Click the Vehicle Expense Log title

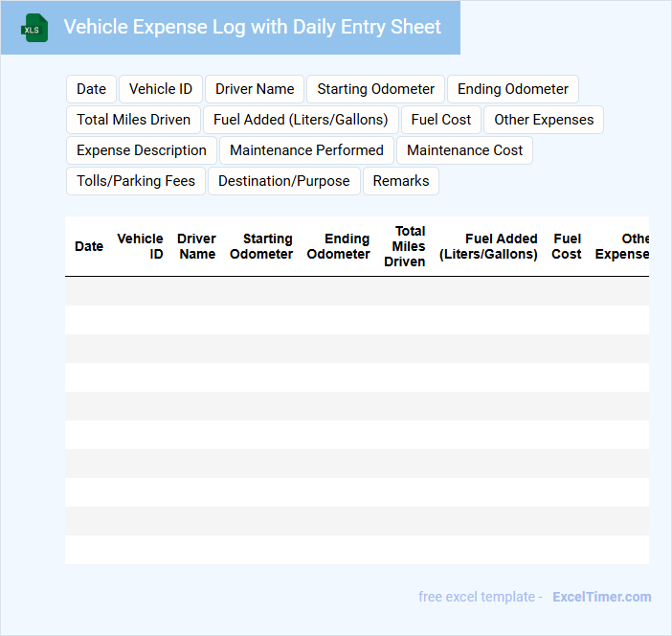coord(253,27)
